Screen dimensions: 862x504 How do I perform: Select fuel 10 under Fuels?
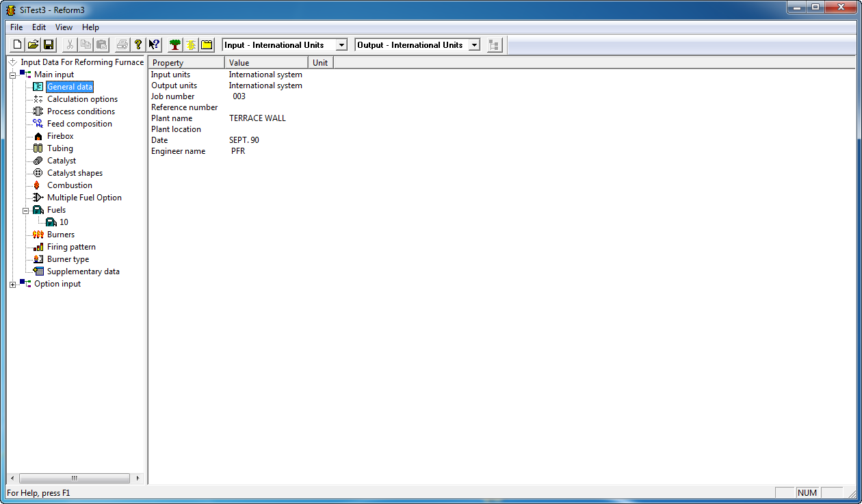pyautogui.click(x=64, y=222)
